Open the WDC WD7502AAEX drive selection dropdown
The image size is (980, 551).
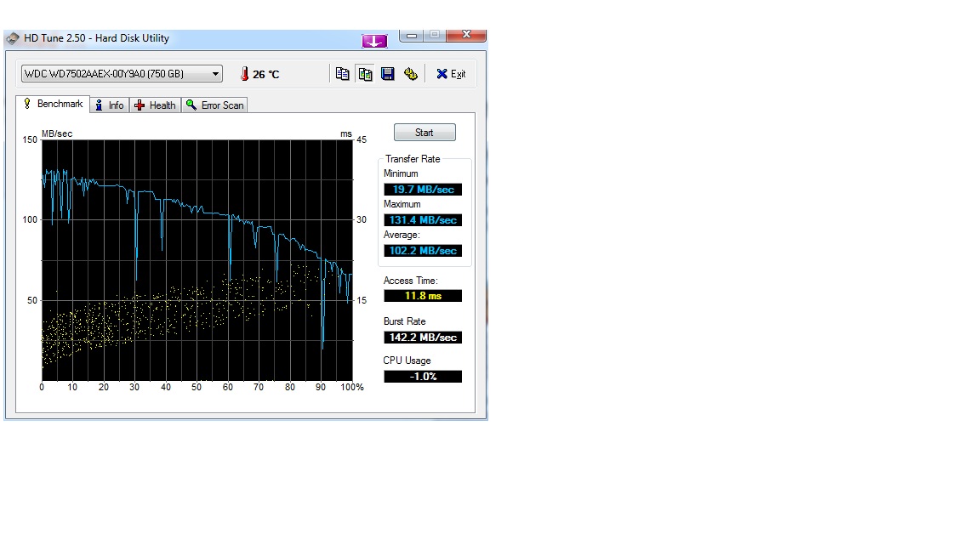122,74
